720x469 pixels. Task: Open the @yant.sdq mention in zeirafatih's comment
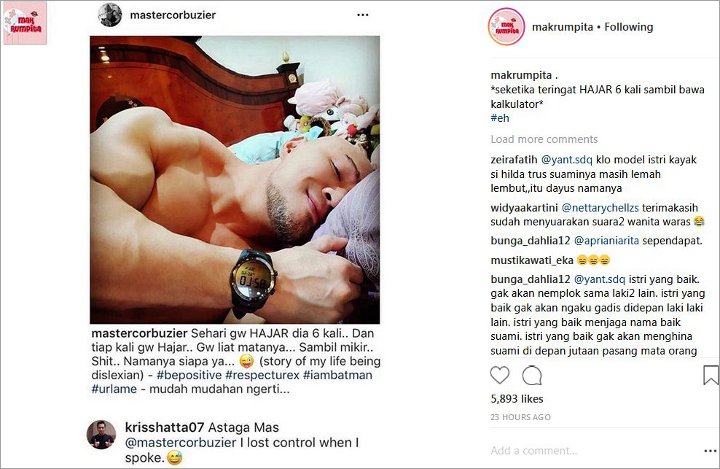click(567, 160)
